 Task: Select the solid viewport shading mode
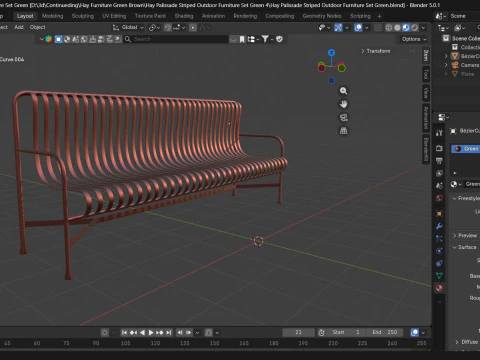click(x=397, y=28)
